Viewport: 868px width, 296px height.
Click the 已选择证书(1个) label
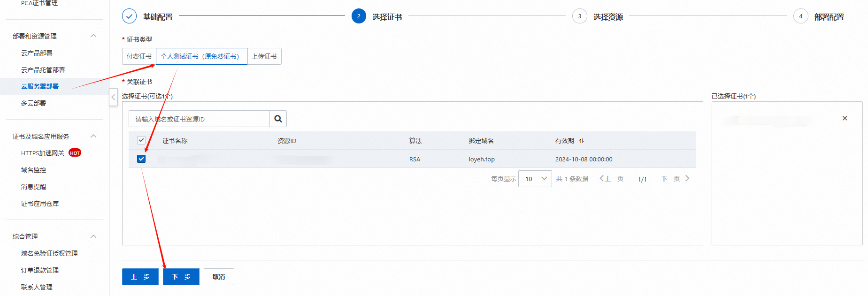(734, 96)
